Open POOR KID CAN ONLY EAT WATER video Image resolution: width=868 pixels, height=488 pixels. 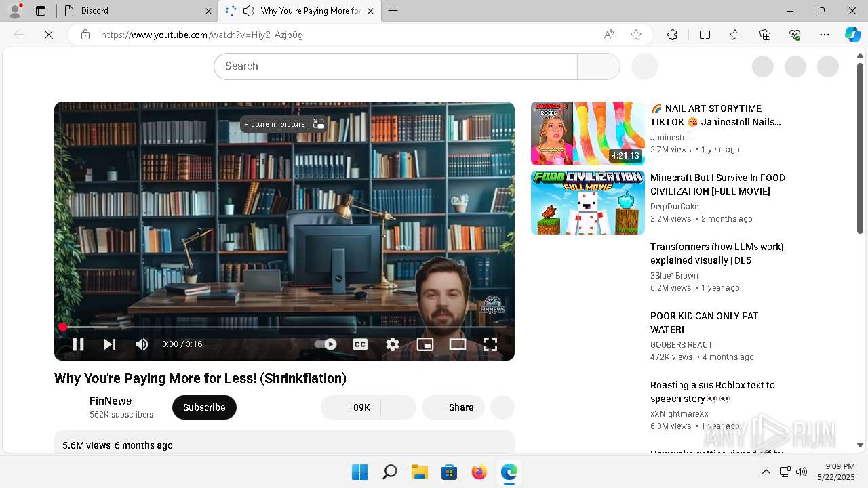704,323
